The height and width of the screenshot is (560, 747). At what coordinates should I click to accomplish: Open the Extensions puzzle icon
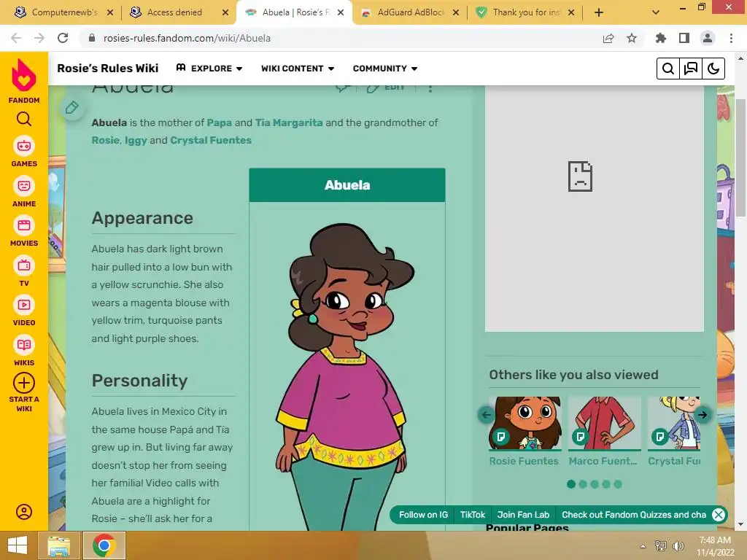[x=661, y=38]
